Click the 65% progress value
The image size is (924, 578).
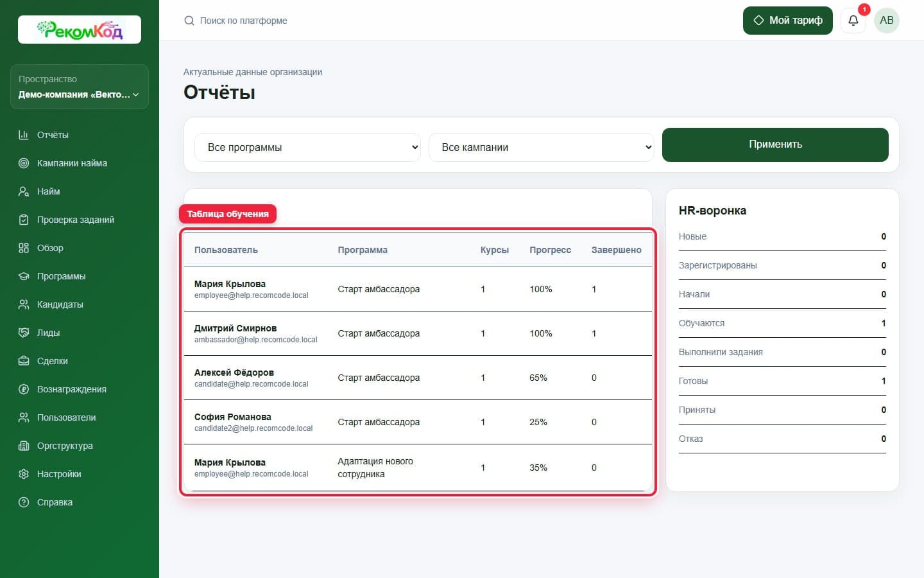tap(538, 378)
